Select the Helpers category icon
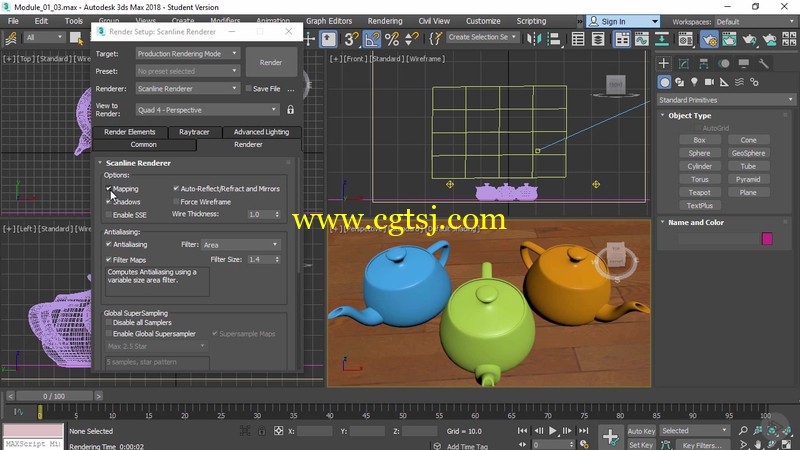Image resolution: width=800 pixels, height=450 pixels. pyautogui.click(x=724, y=82)
